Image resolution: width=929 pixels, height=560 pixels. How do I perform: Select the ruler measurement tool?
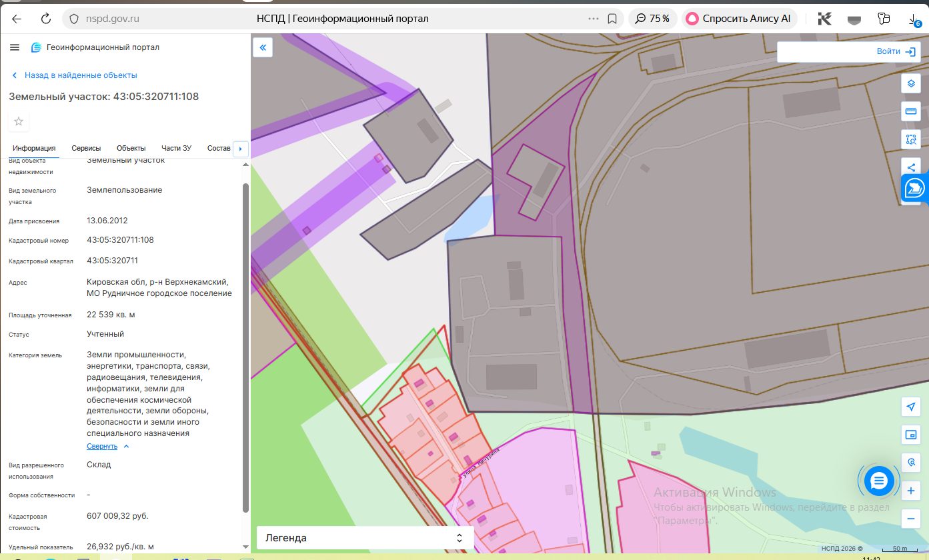(x=911, y=111)
